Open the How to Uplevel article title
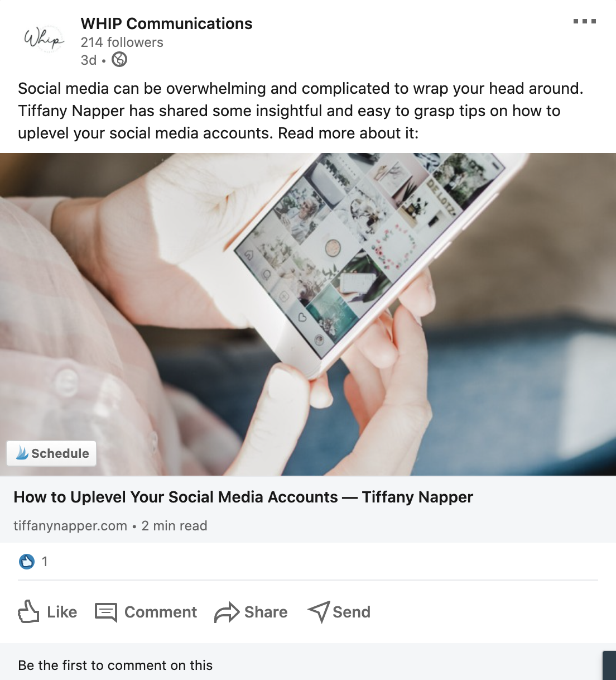Screen dimensions: 616x680 243,497
